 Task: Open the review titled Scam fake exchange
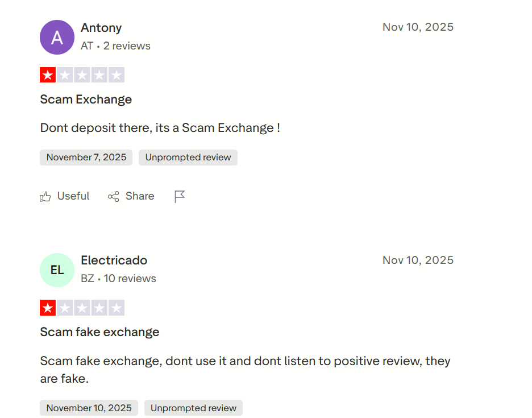click(x=99, y=332)
